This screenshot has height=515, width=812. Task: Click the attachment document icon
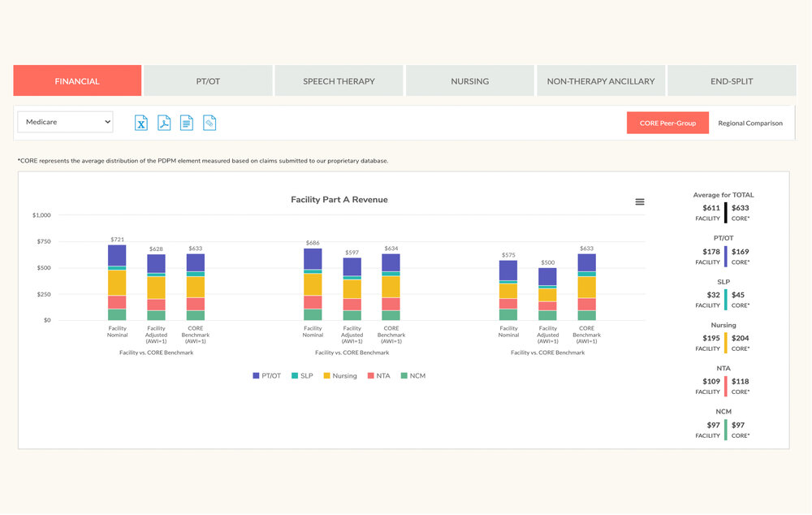[209, 123]
